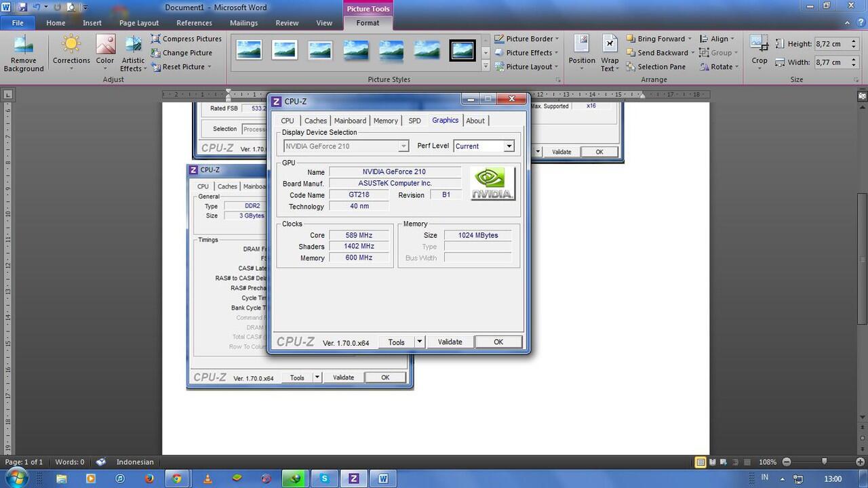Open the Memory tab in CPU-Z
Image resolution: width=868 pixels, height=488 pixels.
point(386,121)
